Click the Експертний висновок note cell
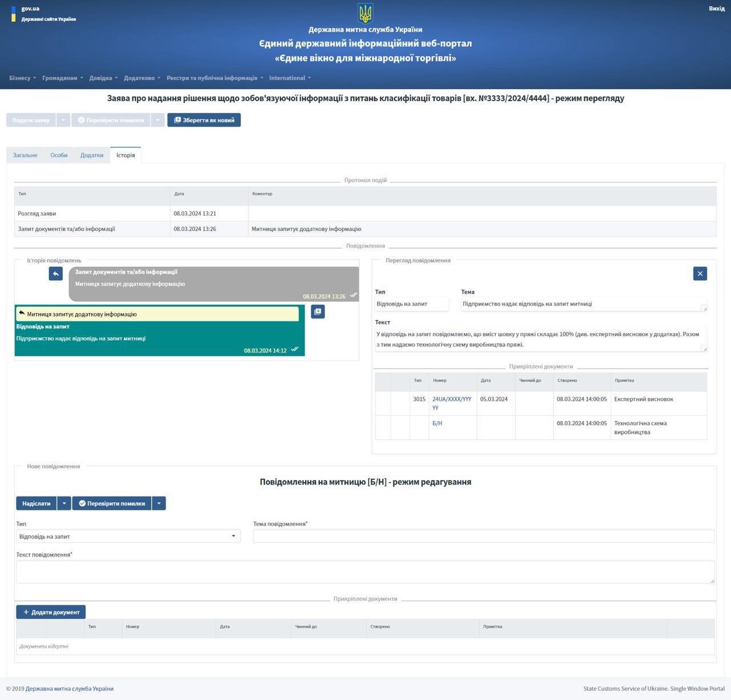The height and width of the screenshot is (700, 731). (658, 403)
